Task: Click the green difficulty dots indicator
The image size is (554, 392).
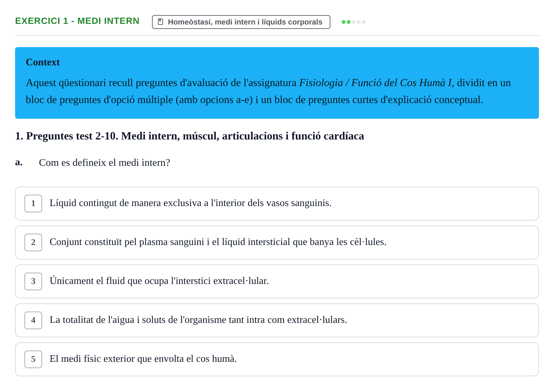Action: pyautogui.click(x=354, y=22)
